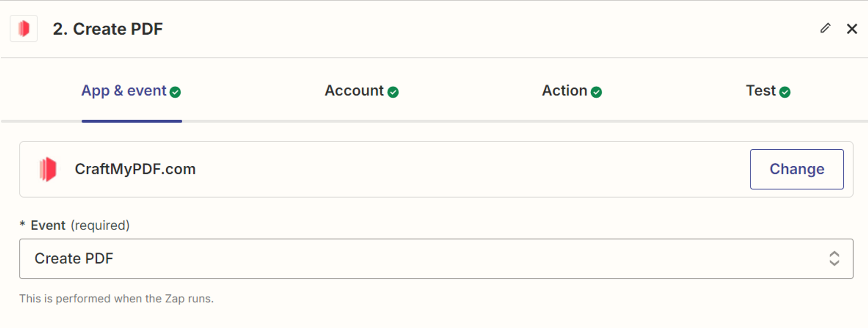Image resolution: width=868 pixels, height=328 pixels.
Task: Open the Test tab
Action: pyautogui.click(x=761, y=91)
